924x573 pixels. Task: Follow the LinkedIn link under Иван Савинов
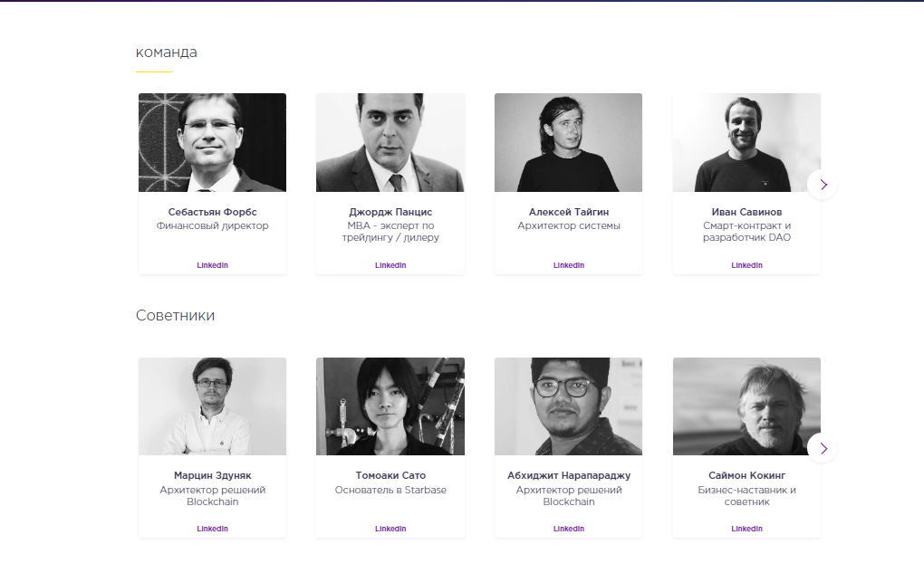(746, 265)
